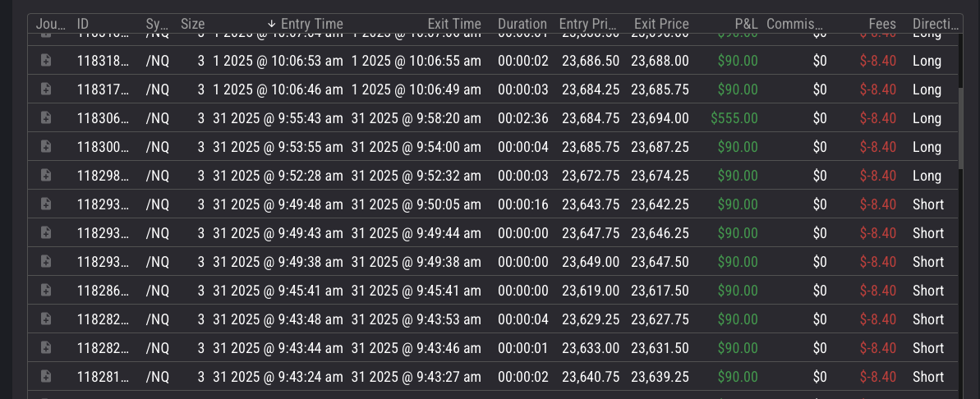Open journal icon for the 10:06:46 am trade
The width and height of the screenshot is (980, 399).
pyautogui.click(x=46, y=89)
